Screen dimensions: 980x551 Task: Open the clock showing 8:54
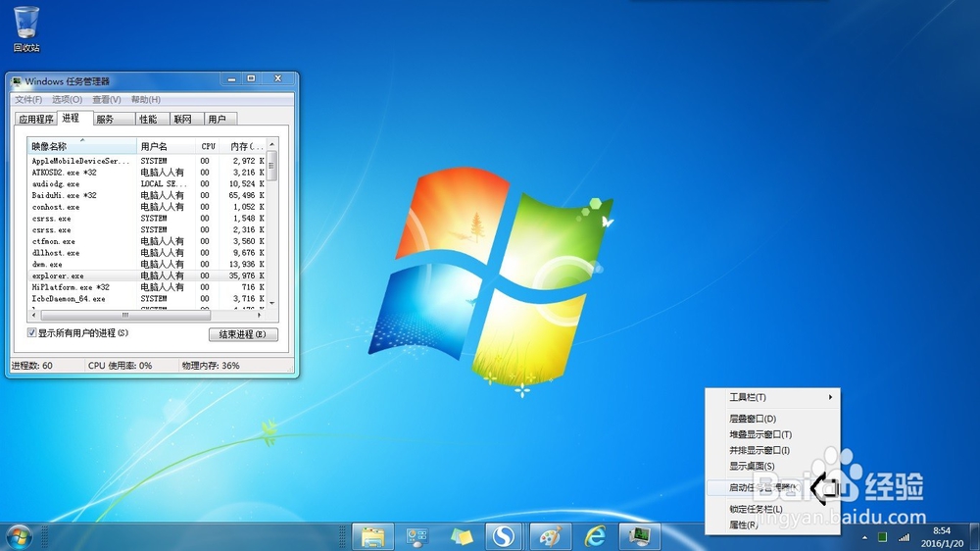click(942, 536)
